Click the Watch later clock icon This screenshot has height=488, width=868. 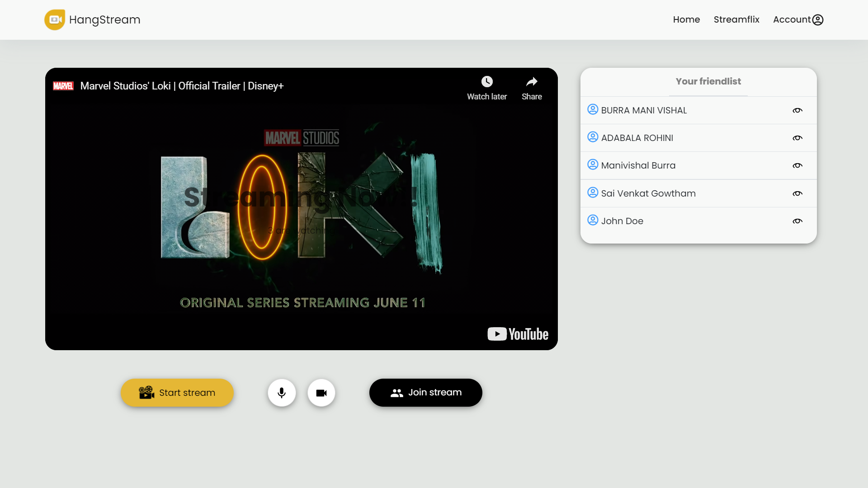486,82
